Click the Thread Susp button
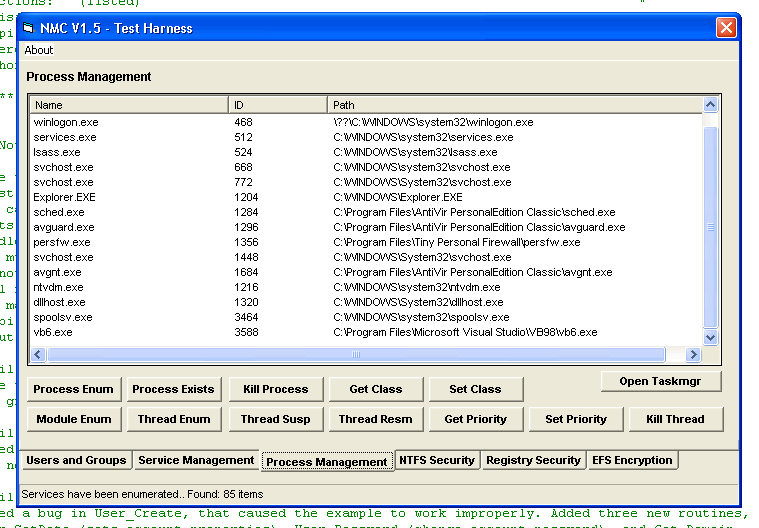The height and width of the screenshot is (528, 759). click(275, 419)
